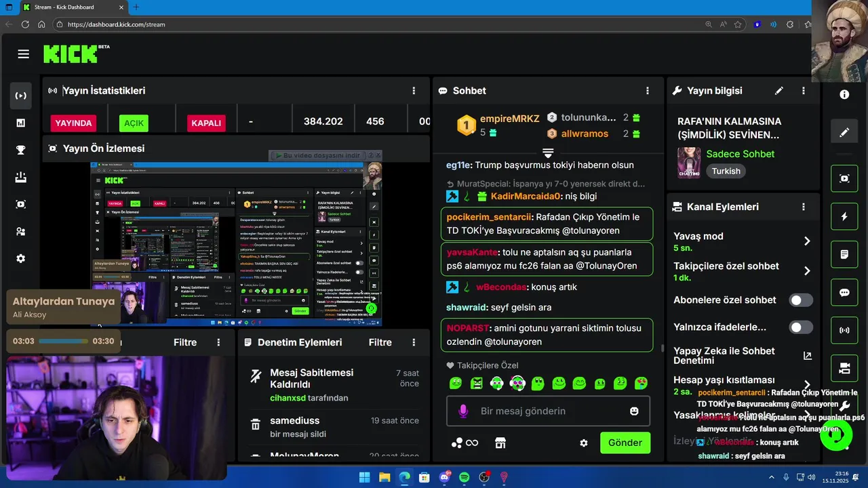Click the pencil edit icon in right rail

(x=844, y=132)
